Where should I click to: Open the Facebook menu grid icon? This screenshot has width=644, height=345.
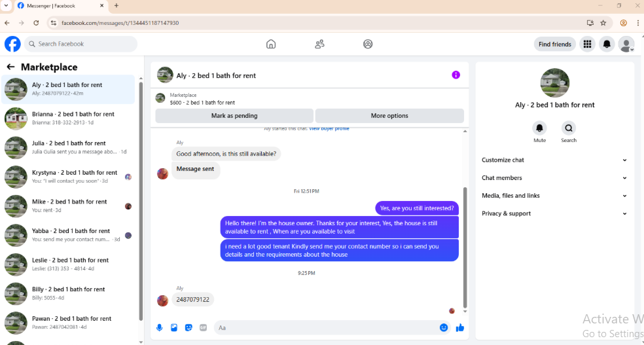tap(587, 44)
